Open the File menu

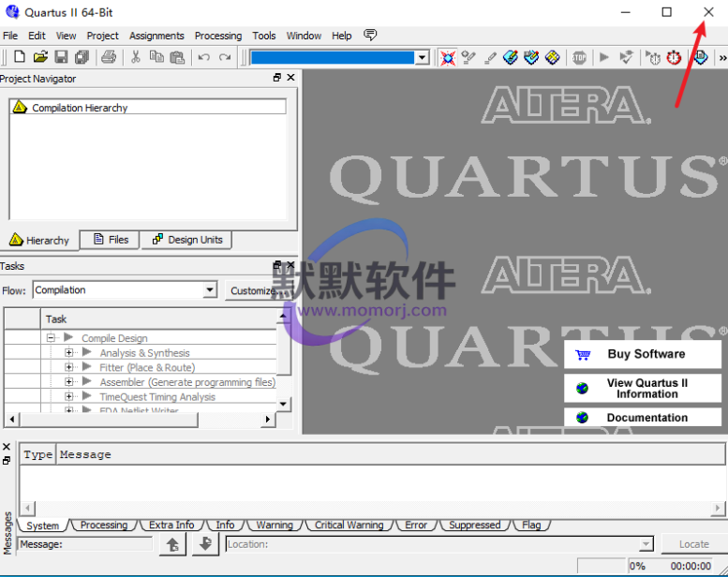(x=10, y=36)
